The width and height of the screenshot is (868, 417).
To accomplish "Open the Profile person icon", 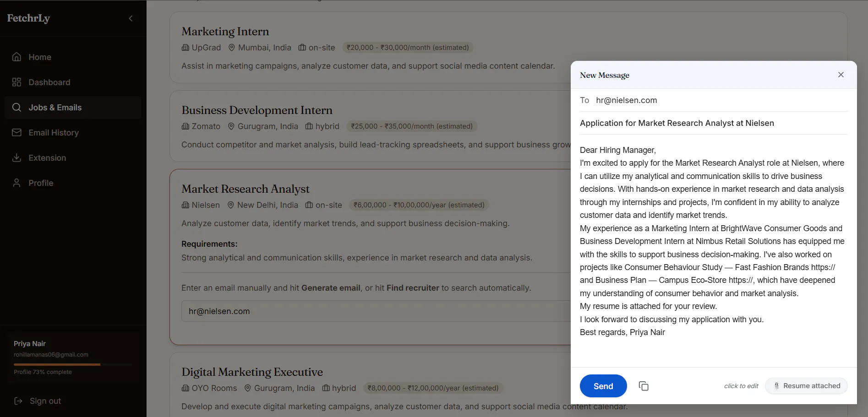I will (x=17, y=183).
